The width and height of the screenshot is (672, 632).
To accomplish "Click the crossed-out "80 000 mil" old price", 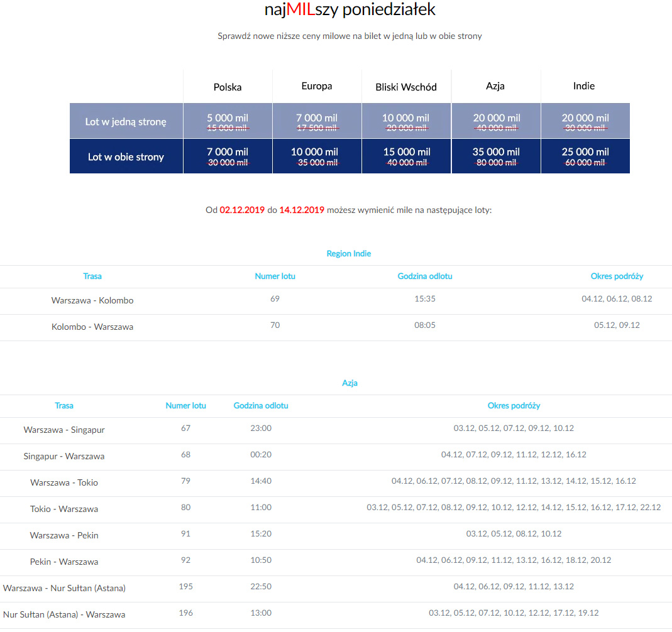I will (x=496, y=162).
